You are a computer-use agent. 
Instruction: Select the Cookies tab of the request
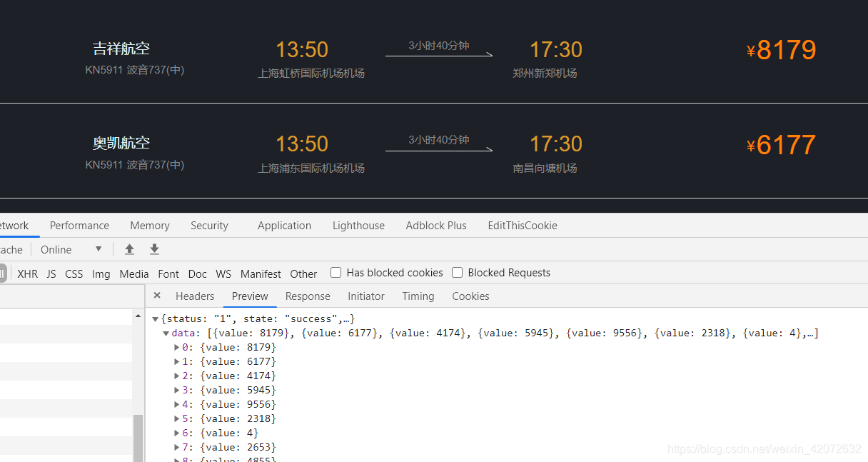[470, 296]
